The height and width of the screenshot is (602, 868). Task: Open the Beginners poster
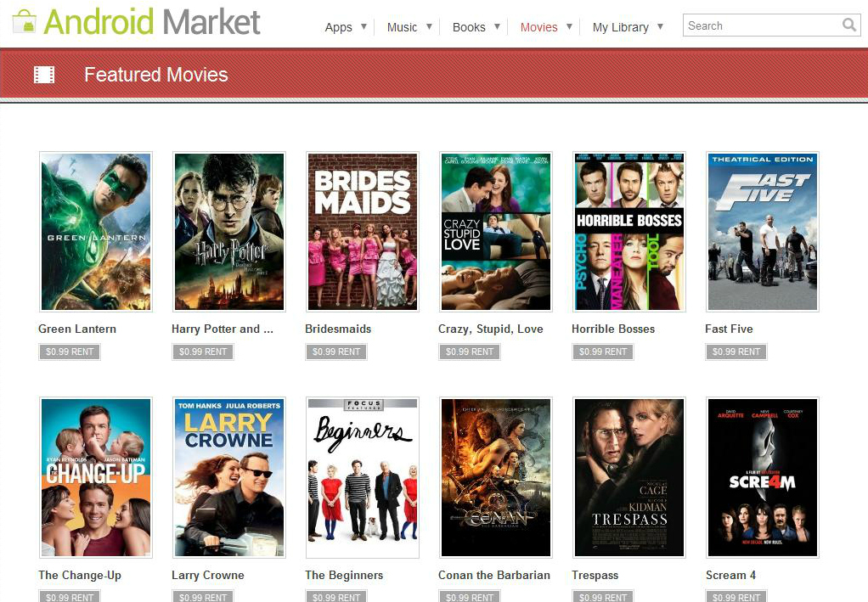click(363, 477)
